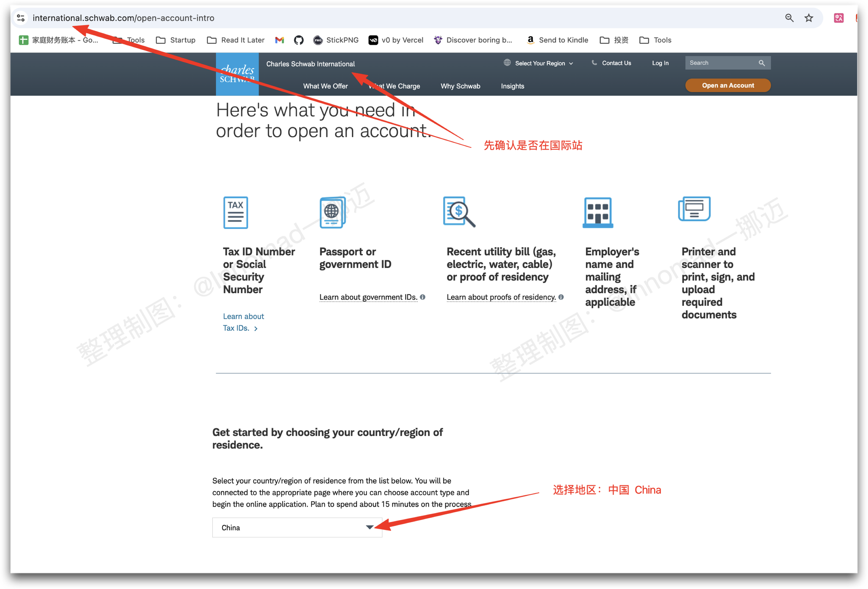Image resolution: width=868 pixels, height=589 pixels.
Task: Open Learn about proofs of residency link
Action: click(501, 297)
